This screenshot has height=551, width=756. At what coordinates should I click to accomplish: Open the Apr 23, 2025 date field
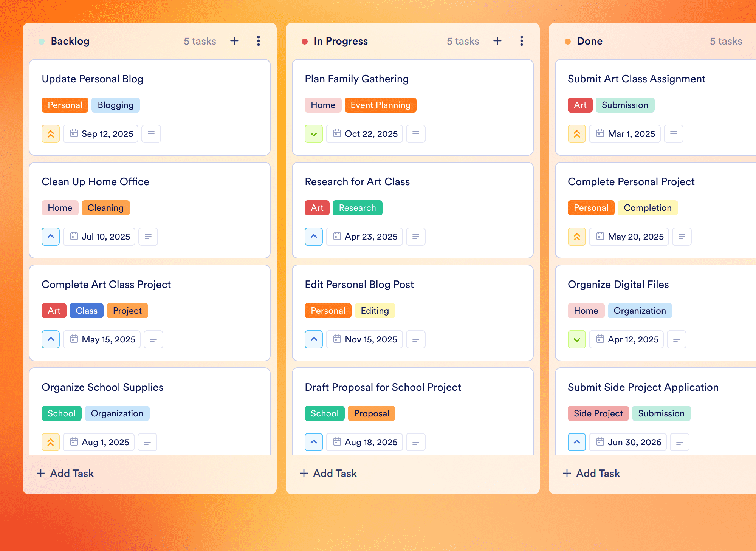coord(364,237)
